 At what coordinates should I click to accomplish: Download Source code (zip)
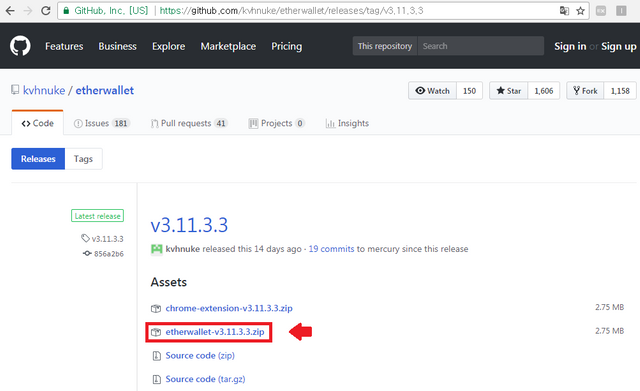[x=200, y=355]
